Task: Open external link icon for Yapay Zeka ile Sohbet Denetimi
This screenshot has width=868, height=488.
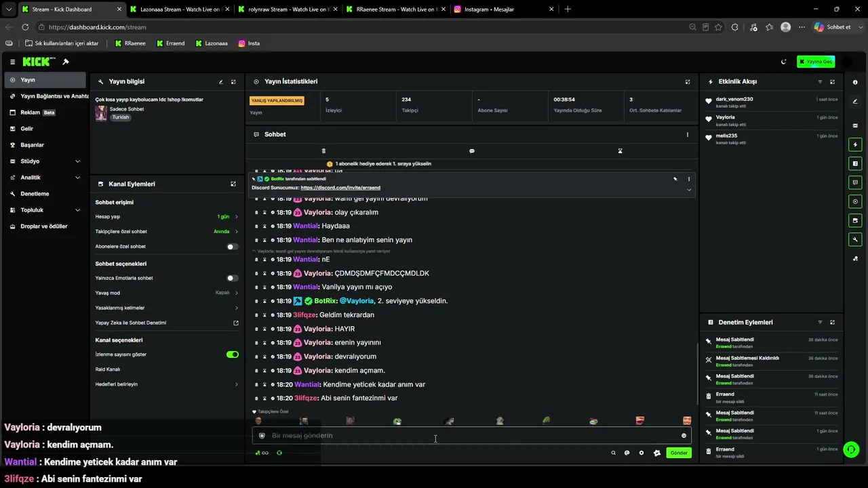Action: pyautogui.click(x=236, y=323)
